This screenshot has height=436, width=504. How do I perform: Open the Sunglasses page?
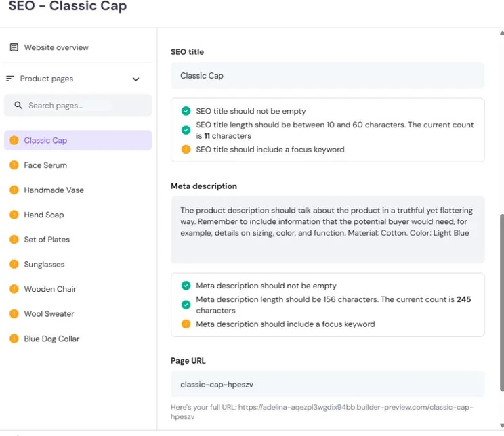click(44, 265)
